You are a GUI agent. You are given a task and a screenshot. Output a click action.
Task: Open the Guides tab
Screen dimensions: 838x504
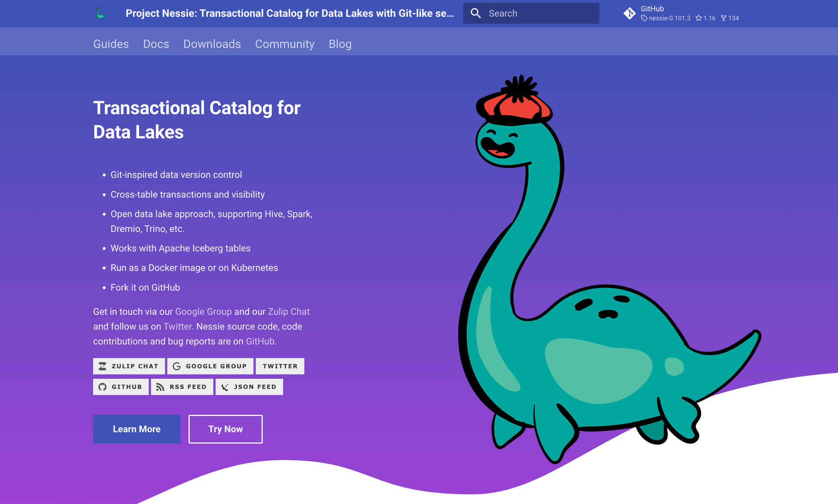pyautogui.click(x=111, y=44)
